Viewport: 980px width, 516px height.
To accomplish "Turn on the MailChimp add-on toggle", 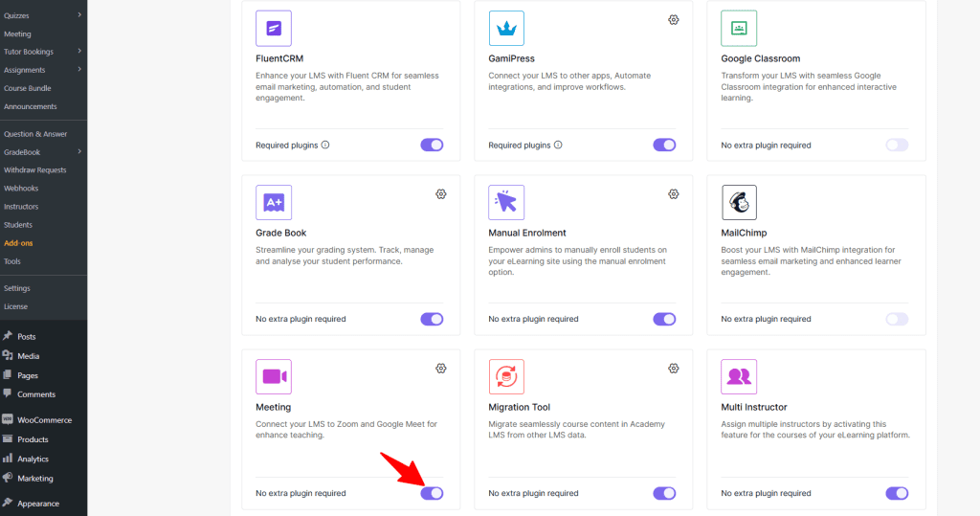I will (x=897, y=319).
